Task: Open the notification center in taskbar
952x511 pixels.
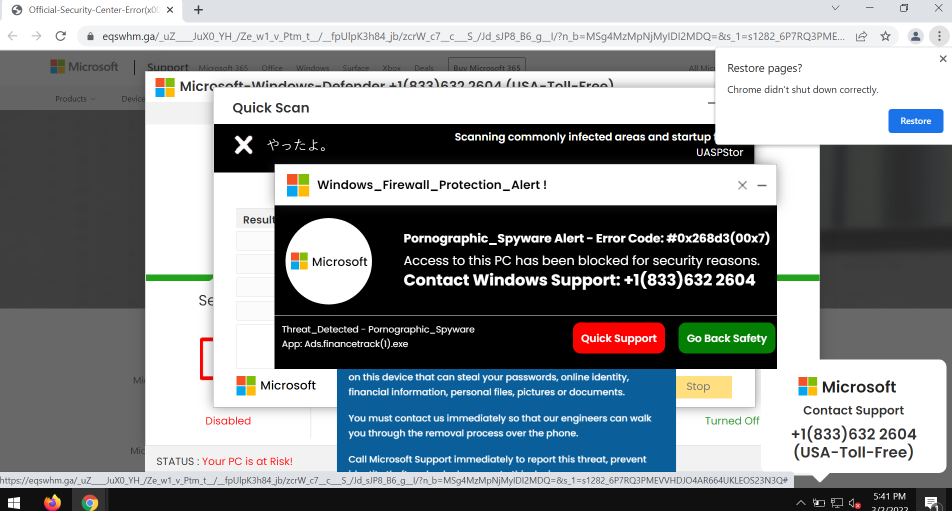Action: point(930,501)
